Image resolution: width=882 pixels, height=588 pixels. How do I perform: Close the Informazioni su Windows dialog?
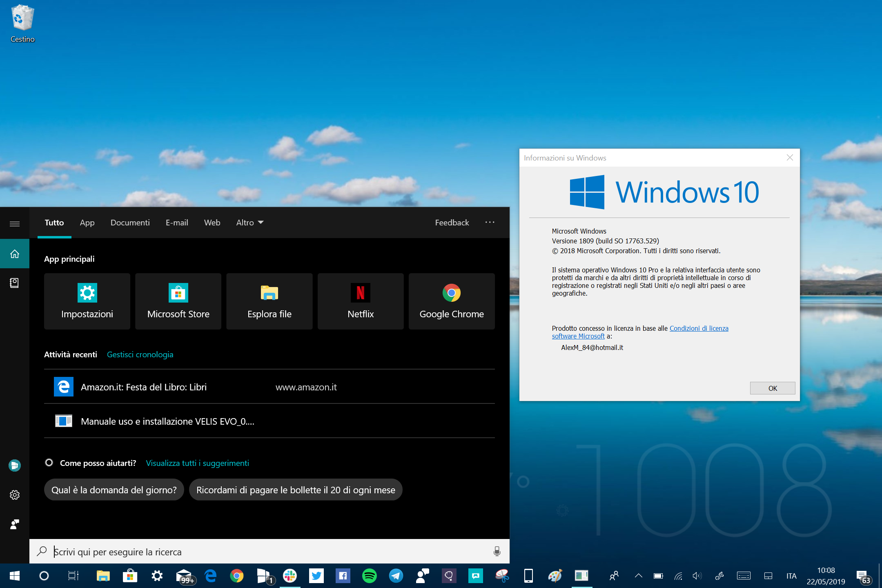click(790, 158)
